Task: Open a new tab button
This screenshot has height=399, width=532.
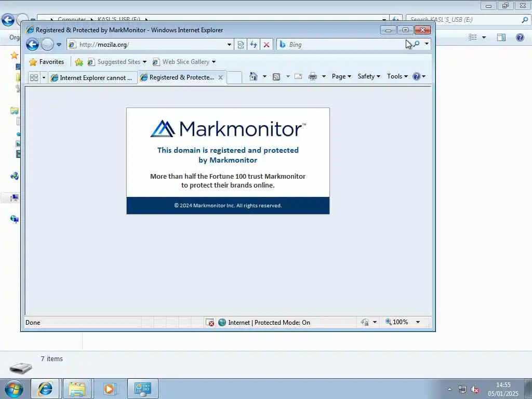Action: click(x=234, y=77)
